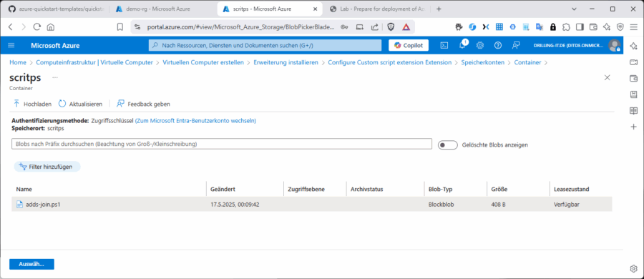Switch to Microsoft Entra user account link
Screen dimensions: 644x279
195,121
